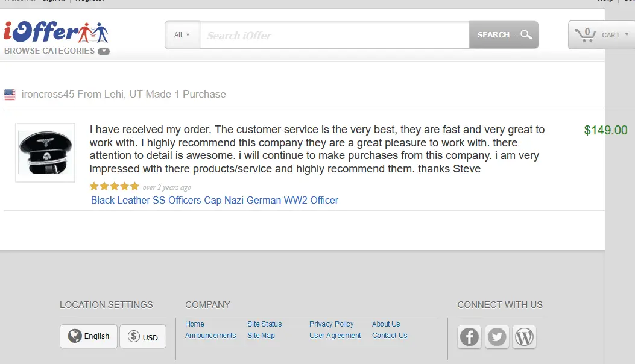Click the iOffer logo
The height and width of the screenshot is (364, 635).
coord(55,33)
